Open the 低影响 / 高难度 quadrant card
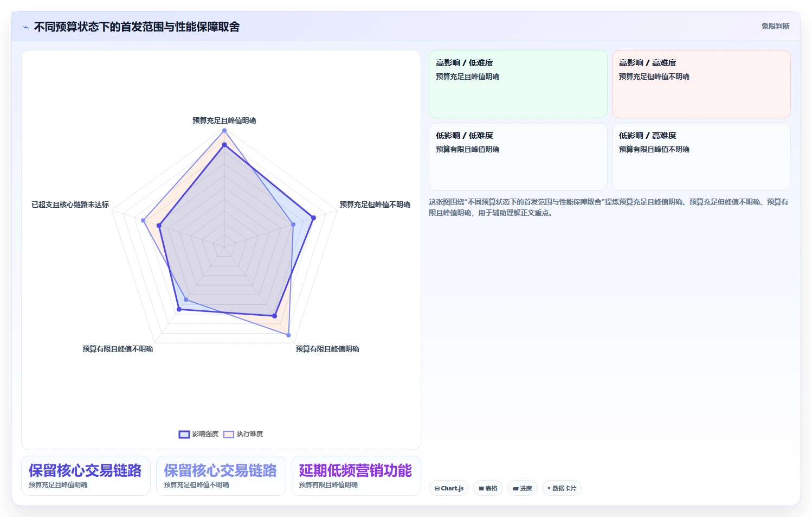Viewport: 812px width, 517px height. coord(701,157)
